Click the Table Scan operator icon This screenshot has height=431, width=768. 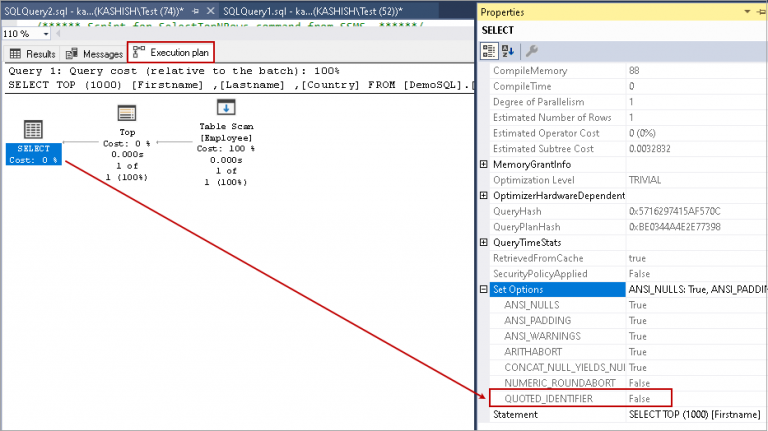tap(225, 108)
